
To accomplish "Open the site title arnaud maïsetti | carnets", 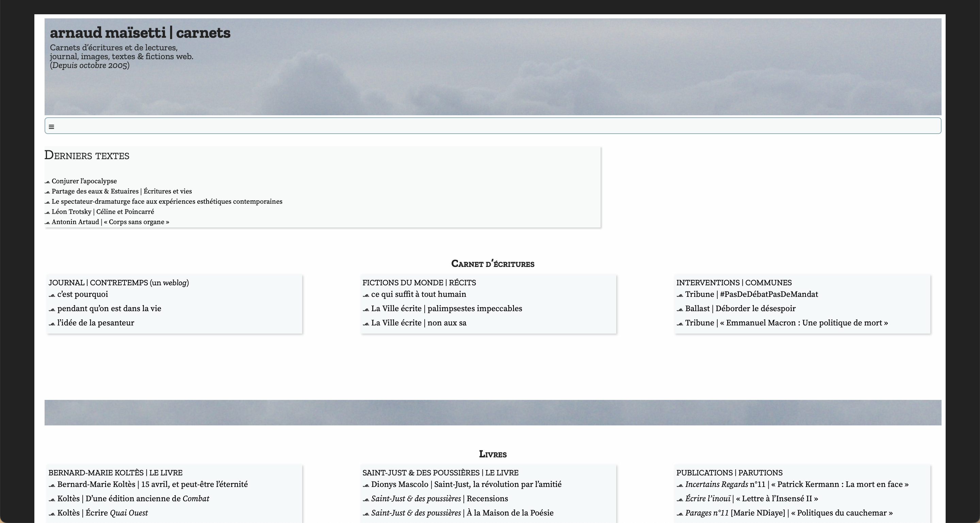I will pyautogui.click(x=140, y=33).
